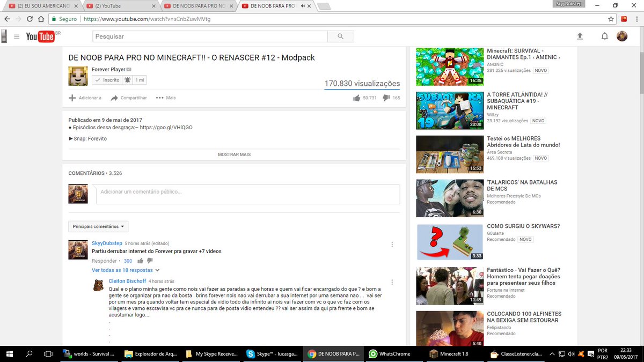Click the Compartilhar share arrow
The width and height of the screenshot is (644, 362).
(x=114, y=98)
